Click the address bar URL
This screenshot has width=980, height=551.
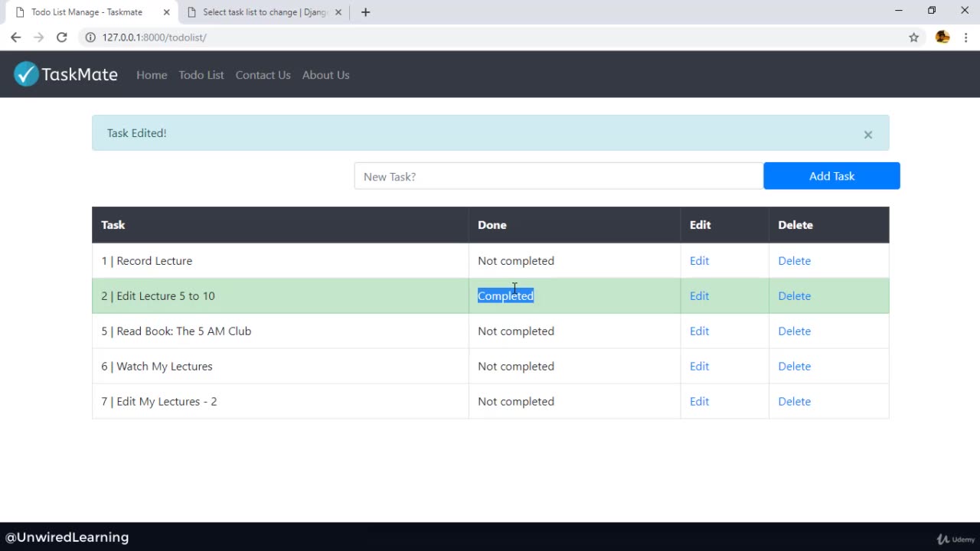coord(154,37)
